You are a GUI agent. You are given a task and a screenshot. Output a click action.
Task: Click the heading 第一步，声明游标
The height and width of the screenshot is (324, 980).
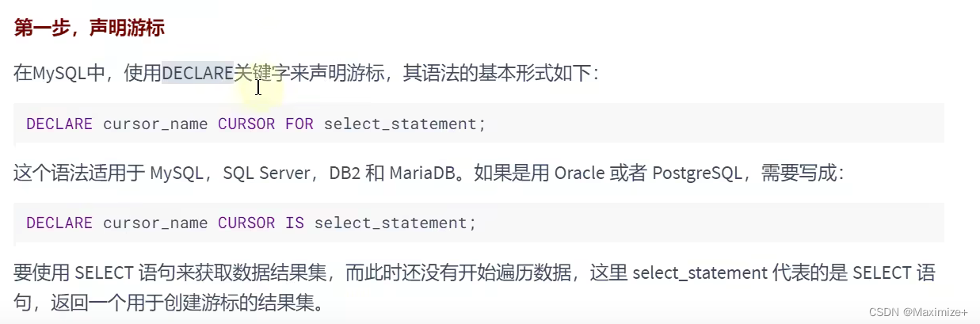pos(89,29)
